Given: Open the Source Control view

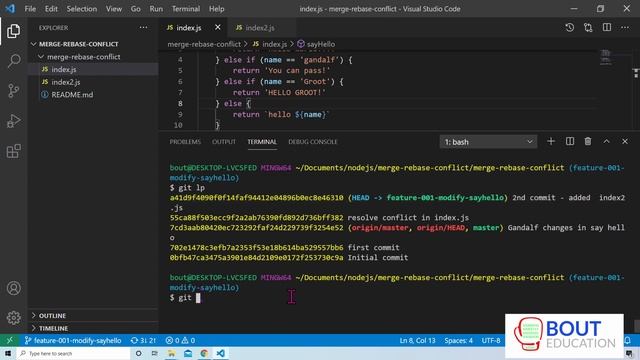Looking at the screenshot, I should (13, 91).
